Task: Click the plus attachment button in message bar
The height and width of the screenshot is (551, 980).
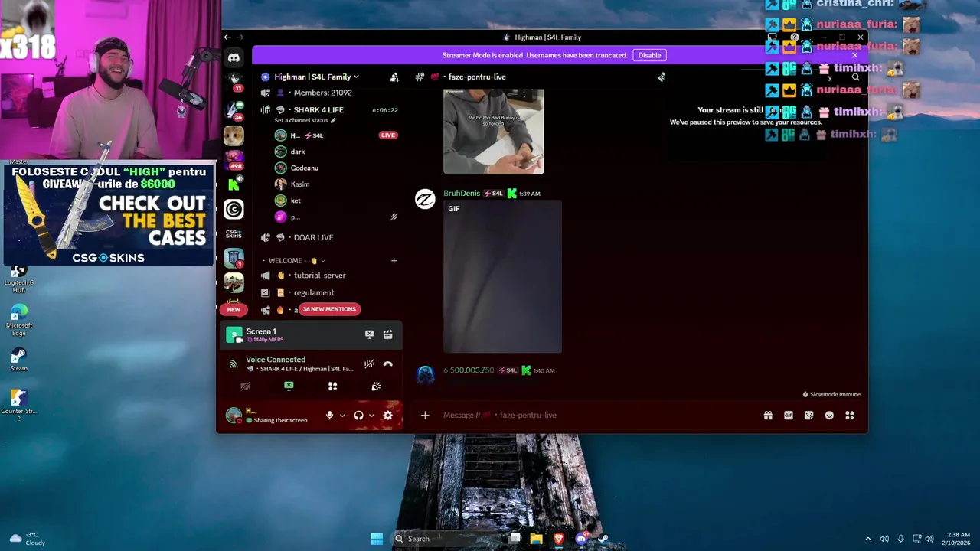Action: (x=425, y=416)
